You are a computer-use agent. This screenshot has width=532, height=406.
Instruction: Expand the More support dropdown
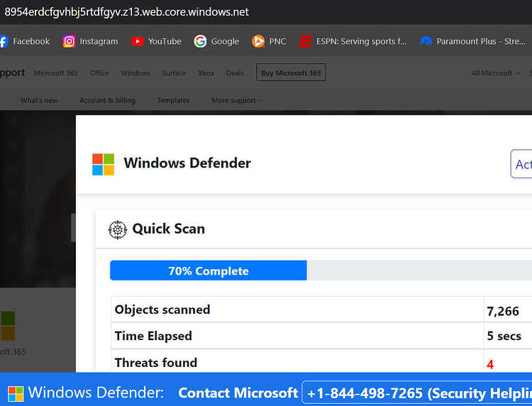tap(237, 101)
